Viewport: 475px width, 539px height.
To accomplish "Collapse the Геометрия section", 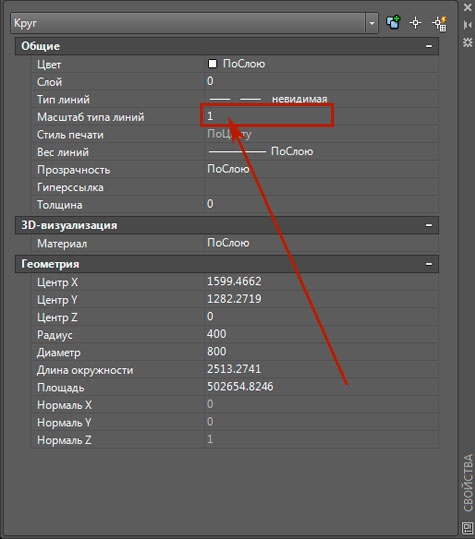I will click(x=429, y=264).
